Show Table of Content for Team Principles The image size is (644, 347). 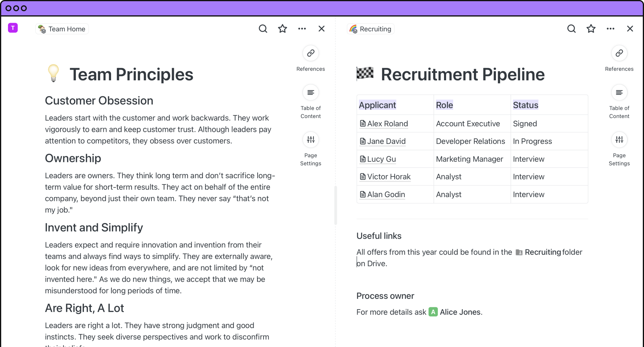coord(310,93)
